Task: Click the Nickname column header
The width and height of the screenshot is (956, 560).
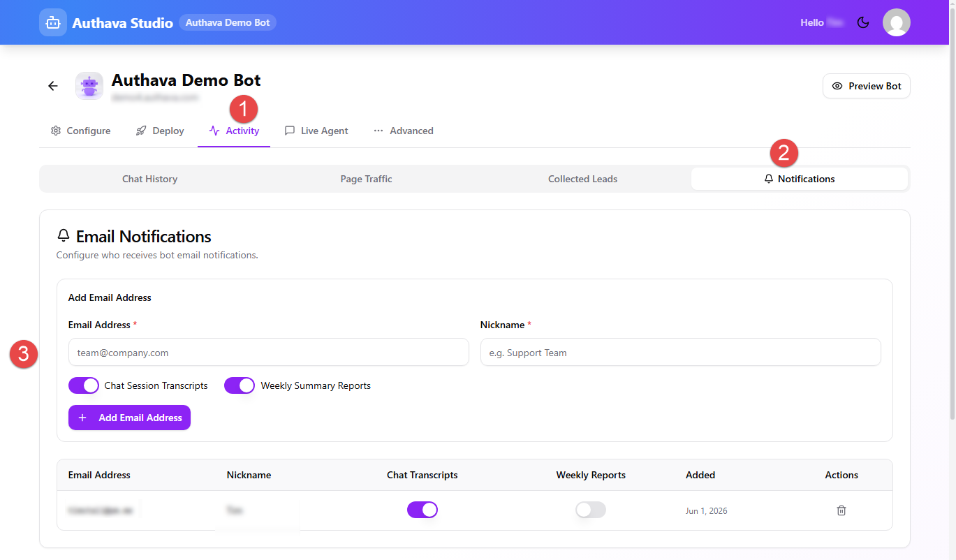Action: point(249,475)
